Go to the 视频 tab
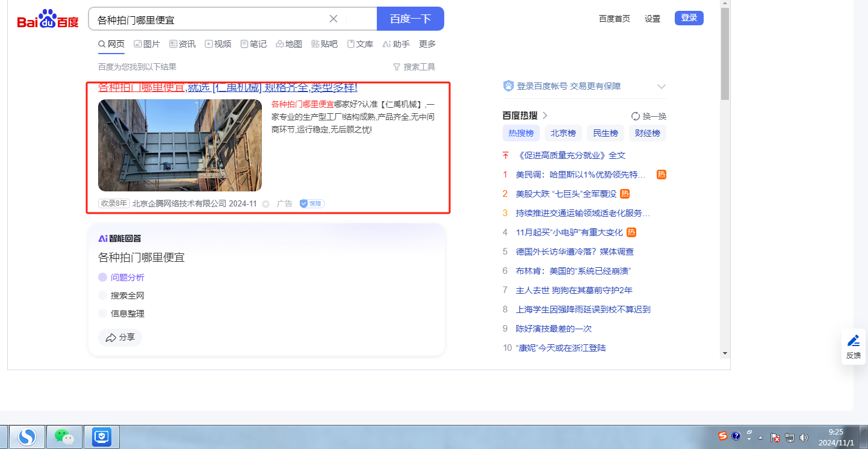Viewport: 868px width, 449px height. 218,44
